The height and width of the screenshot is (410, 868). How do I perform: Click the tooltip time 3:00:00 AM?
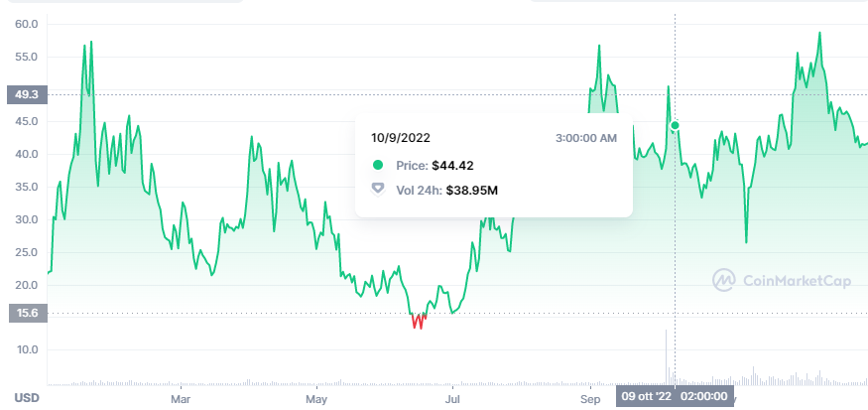click(585, 138)
